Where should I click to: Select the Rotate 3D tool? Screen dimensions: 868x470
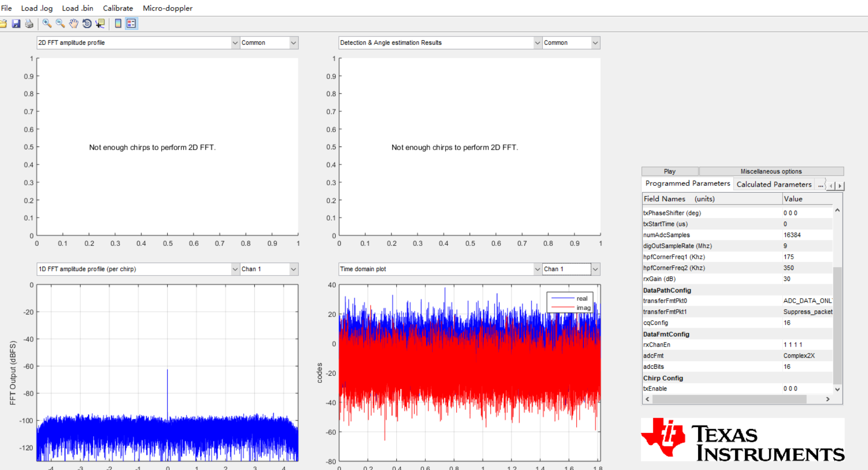tap(87, 24)
